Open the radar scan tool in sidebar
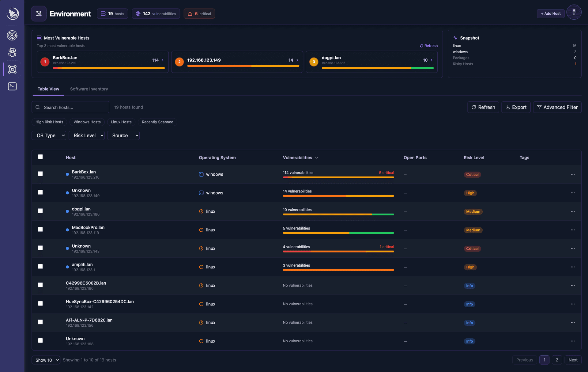 pyautogui.click(x=12, y=35)
